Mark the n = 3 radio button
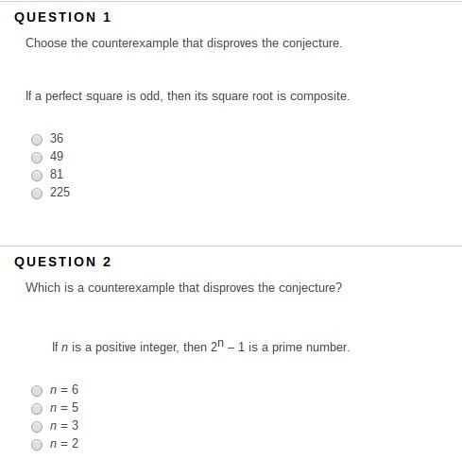This screenshot has height=476, width=462. click(x=37, y=427)
